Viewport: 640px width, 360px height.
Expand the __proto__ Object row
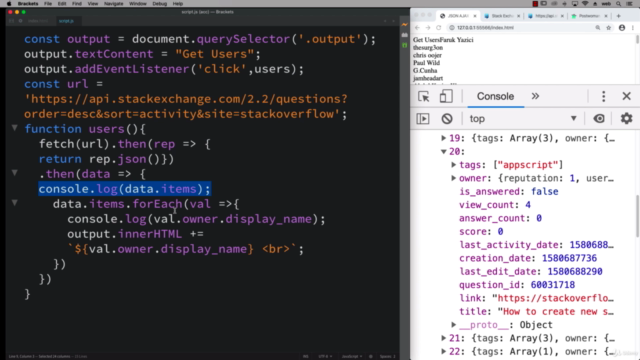coord(453,325)
